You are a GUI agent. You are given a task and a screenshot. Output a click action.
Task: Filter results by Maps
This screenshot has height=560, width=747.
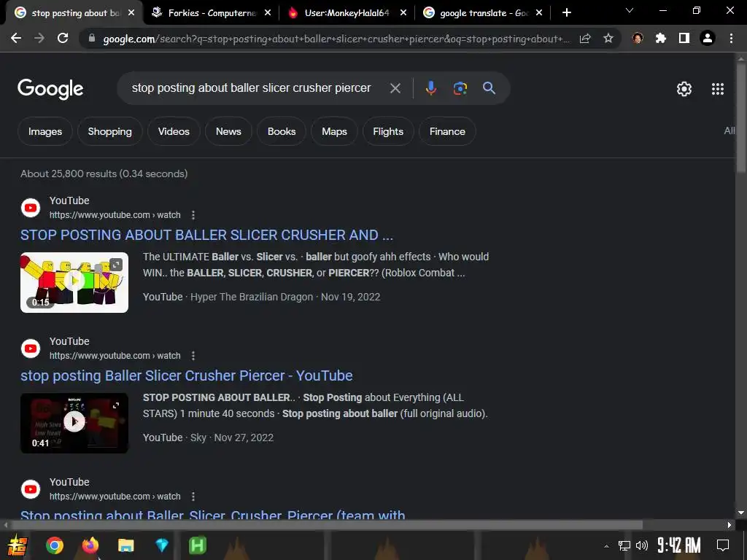[334, 131]
